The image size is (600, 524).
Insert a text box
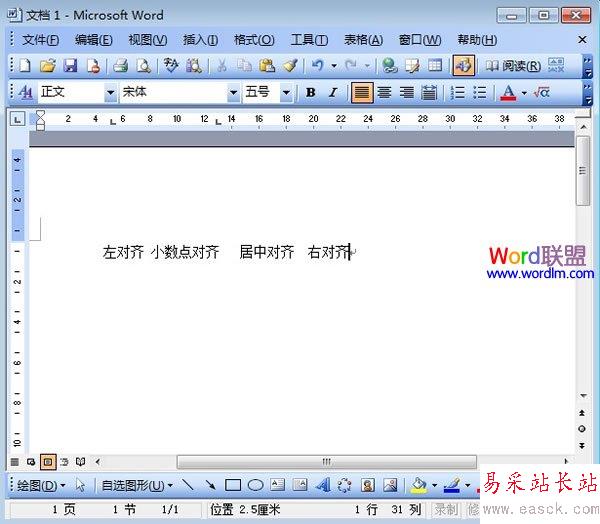(x=277, y=485)
